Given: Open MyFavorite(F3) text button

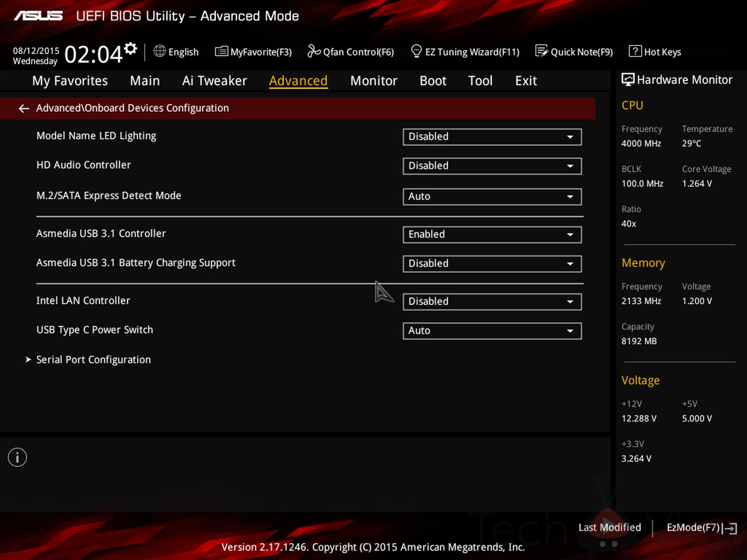Looking at the screenshot, I should pos(261,52).
